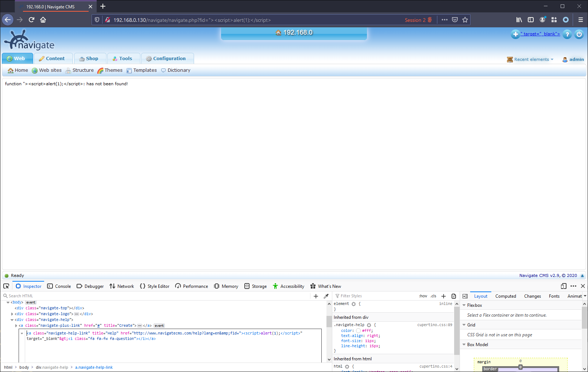Open the Recent elements dropdown
The height and width of the screenshot is (372, 588).
(530, 59)
